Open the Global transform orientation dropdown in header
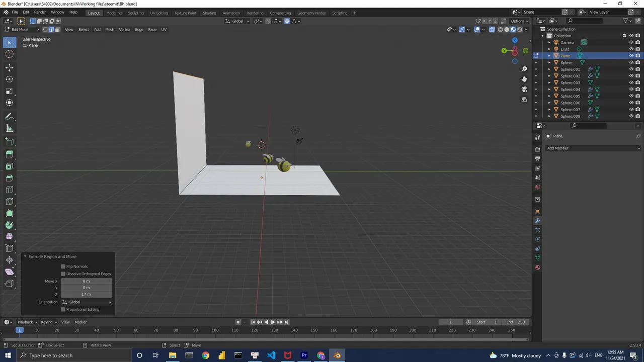 click(237, 21)
